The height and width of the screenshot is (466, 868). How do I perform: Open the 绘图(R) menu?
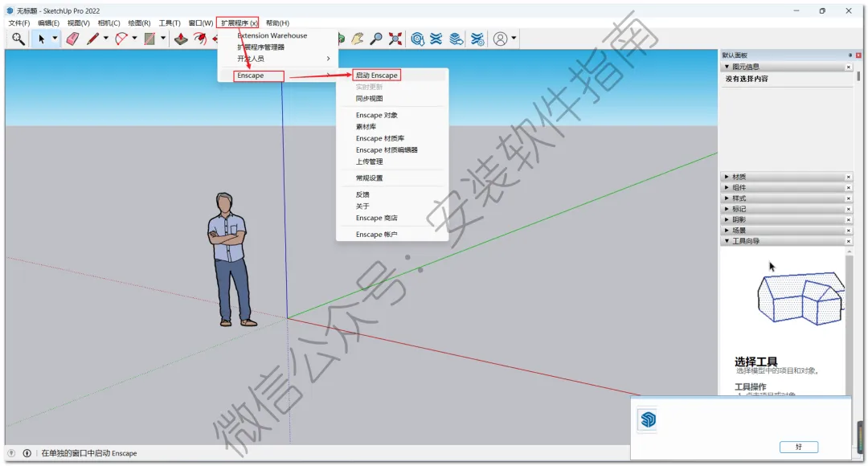(x=139, y=22)
